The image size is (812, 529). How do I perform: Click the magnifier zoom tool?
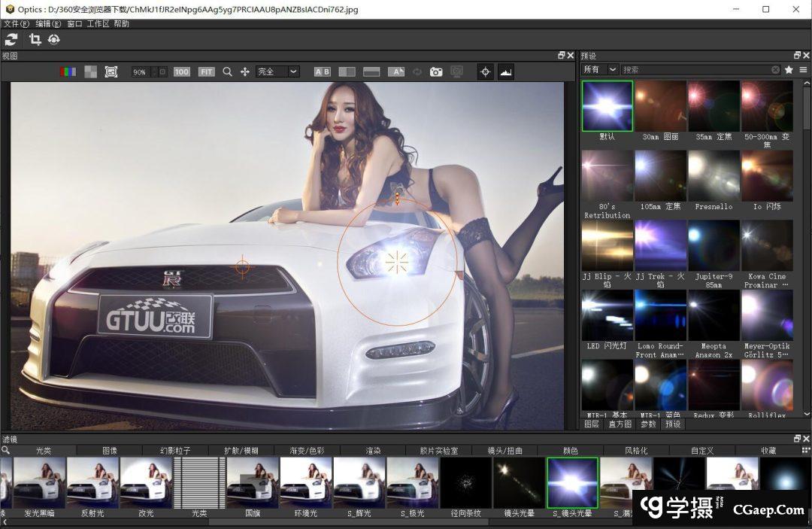click(x=227, y=71)
